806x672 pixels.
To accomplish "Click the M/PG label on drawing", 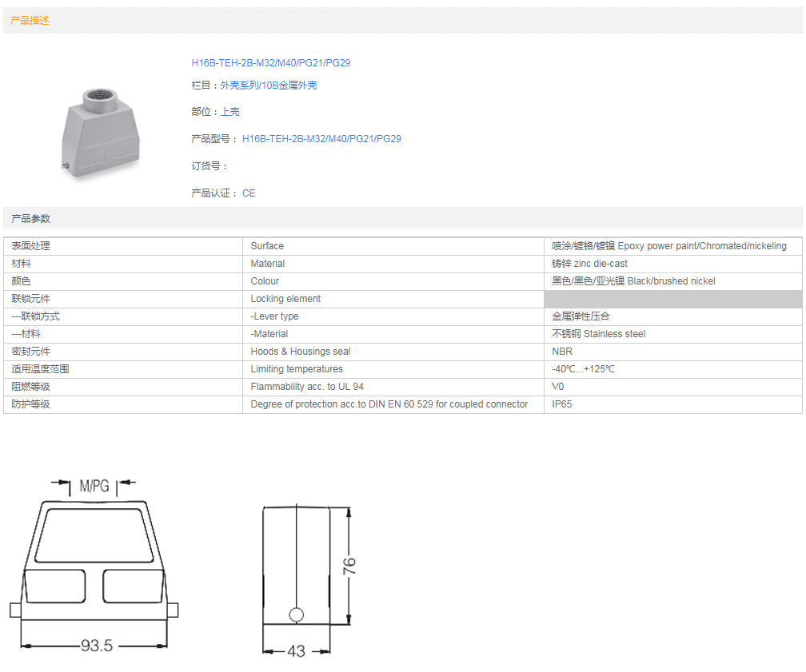I will point(94,485).
